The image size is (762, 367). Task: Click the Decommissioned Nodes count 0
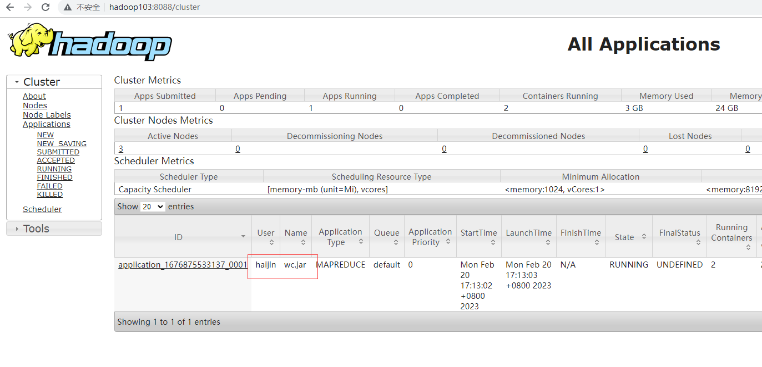[444, 149]
